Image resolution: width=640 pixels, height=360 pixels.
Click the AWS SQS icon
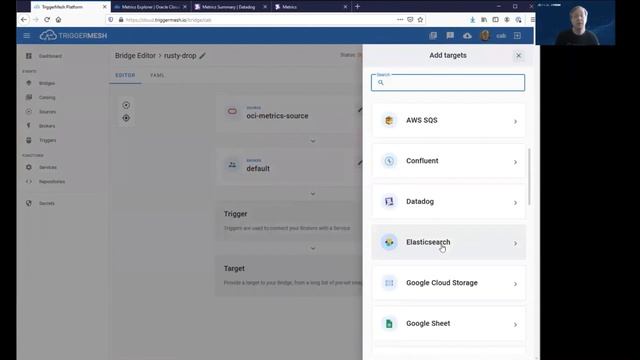(389, 120)
